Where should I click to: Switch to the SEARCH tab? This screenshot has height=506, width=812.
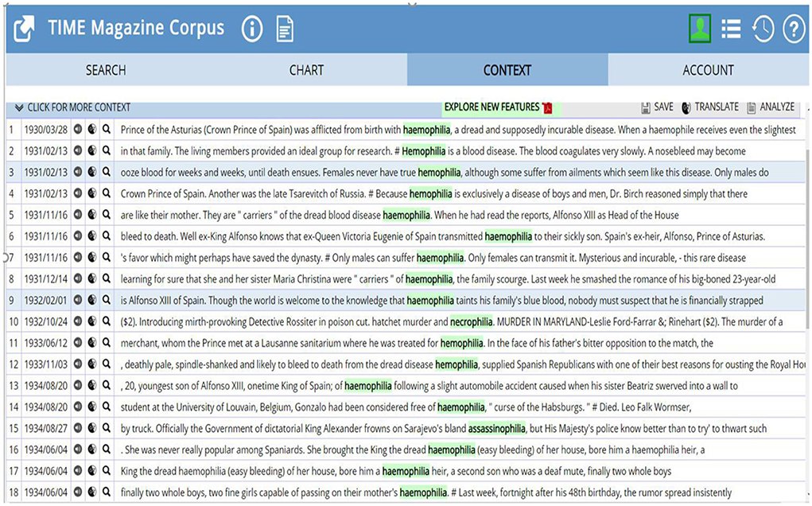[106, 70]
